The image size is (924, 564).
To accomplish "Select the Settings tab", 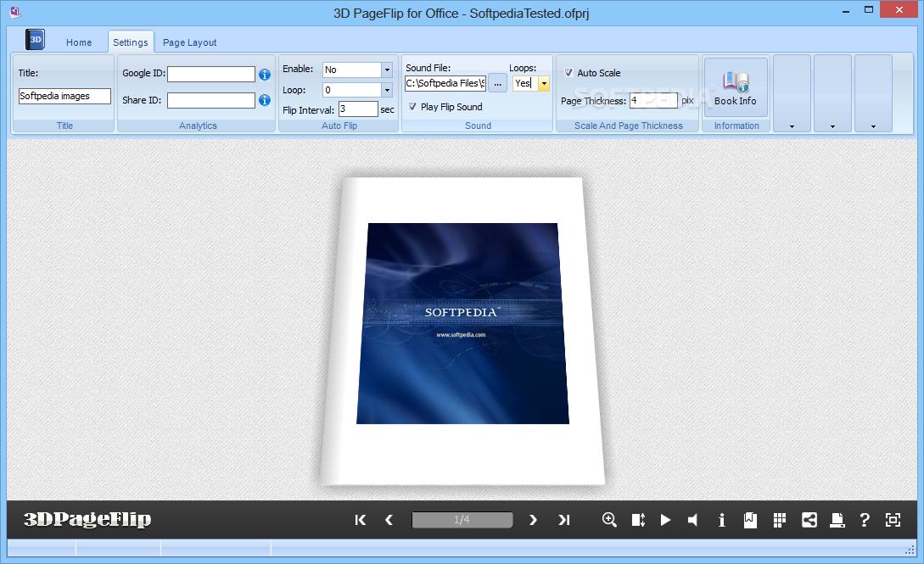I will [x=131, y=42].
